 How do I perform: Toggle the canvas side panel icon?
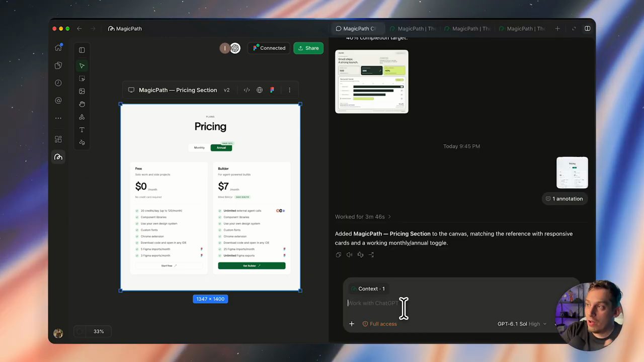point(82,50)
